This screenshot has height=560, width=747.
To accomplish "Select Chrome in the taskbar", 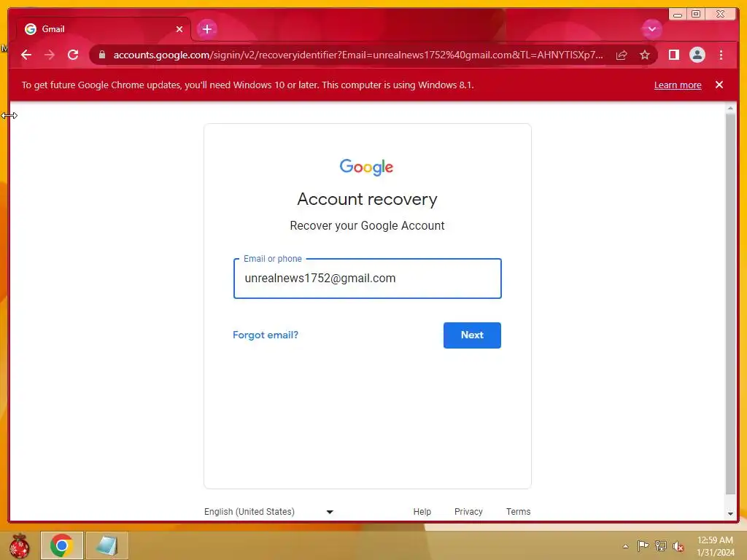I will (x=62, y=545).
